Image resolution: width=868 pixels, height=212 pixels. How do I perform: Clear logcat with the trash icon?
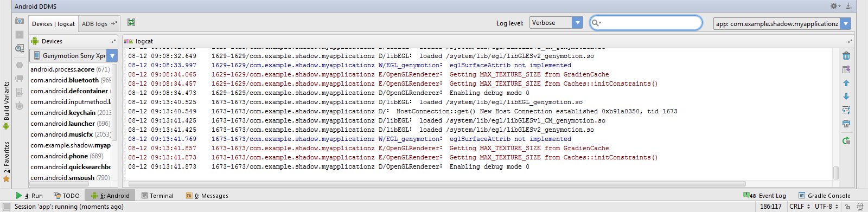point(846,55)
